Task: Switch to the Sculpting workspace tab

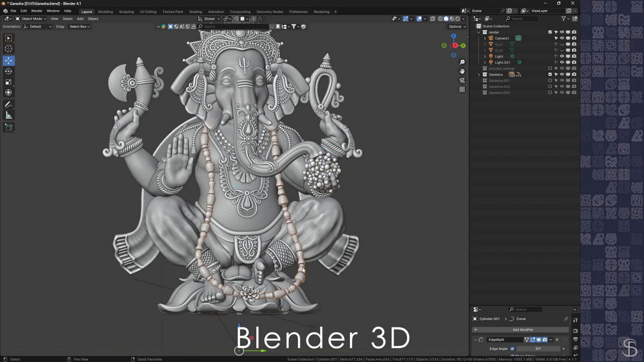Action: [x=126, y=12]
